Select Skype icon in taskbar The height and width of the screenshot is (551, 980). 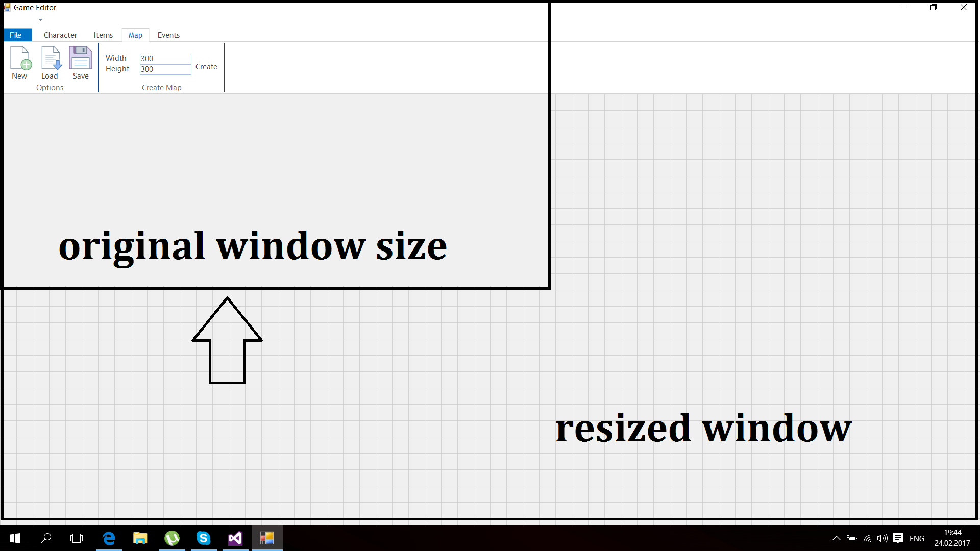tap(203, 538)
